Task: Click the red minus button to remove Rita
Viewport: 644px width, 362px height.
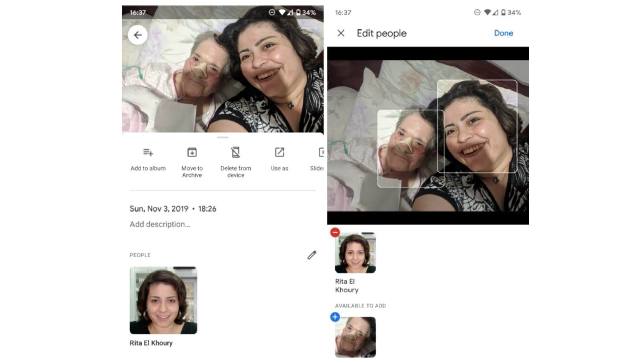Action: click(x=335, y=232)
